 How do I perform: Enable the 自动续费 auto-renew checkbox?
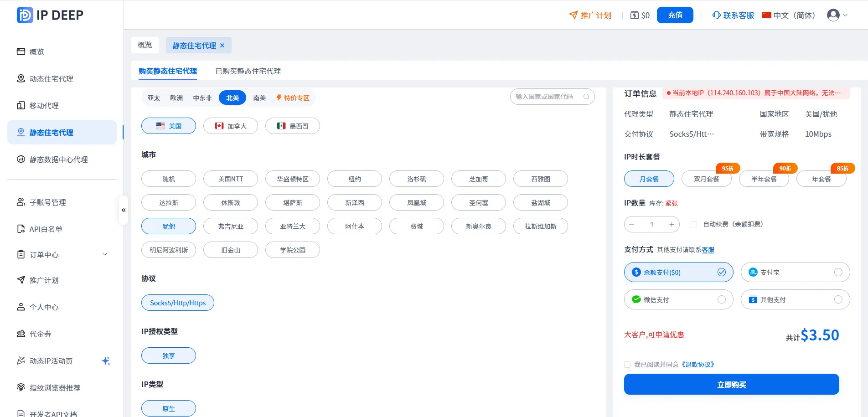click(x=694, y=224)
